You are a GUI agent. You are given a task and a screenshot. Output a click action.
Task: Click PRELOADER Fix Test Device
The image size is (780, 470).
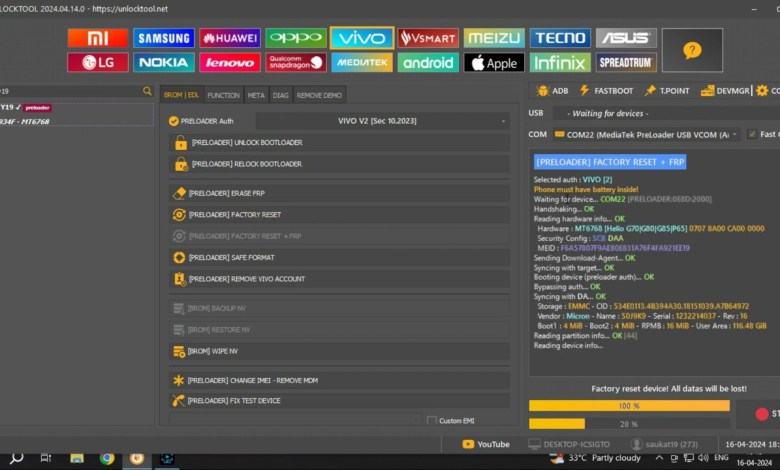[339, 400]
